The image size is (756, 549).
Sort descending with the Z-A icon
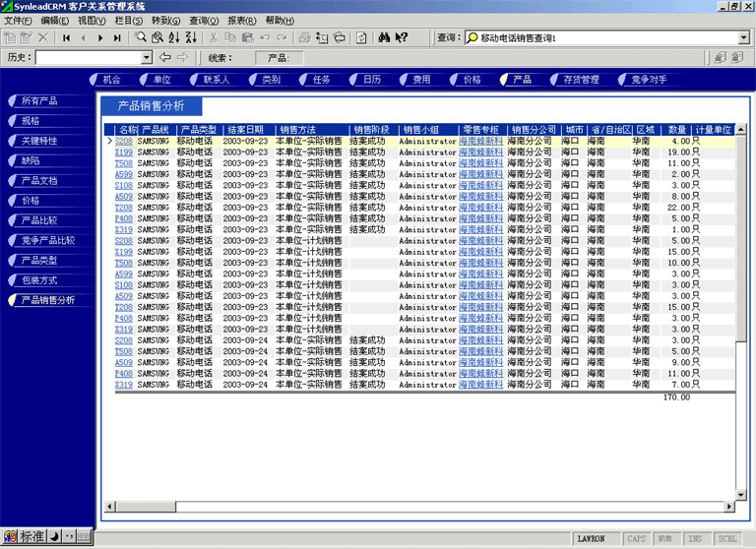(191, 37)
